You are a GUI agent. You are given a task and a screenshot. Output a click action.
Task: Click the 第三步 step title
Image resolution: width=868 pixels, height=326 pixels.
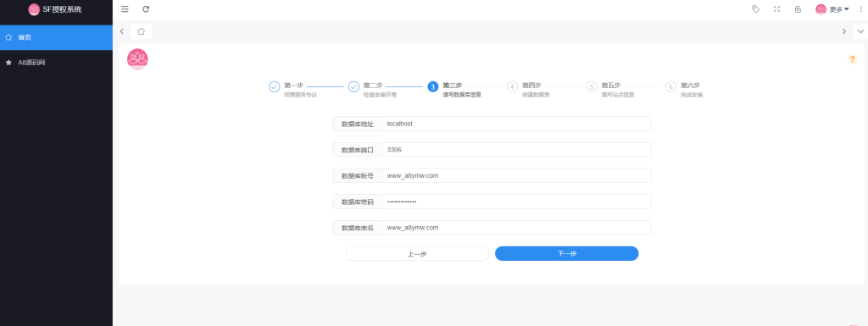click(453, 85)
